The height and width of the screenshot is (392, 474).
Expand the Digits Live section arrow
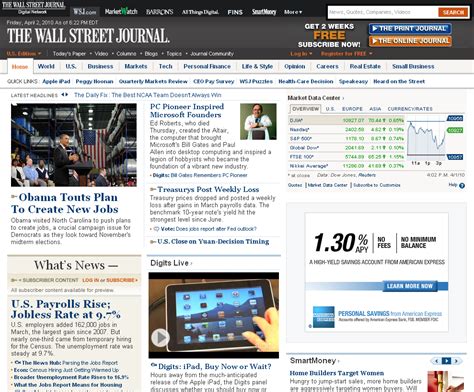click(x=191, y=263)
